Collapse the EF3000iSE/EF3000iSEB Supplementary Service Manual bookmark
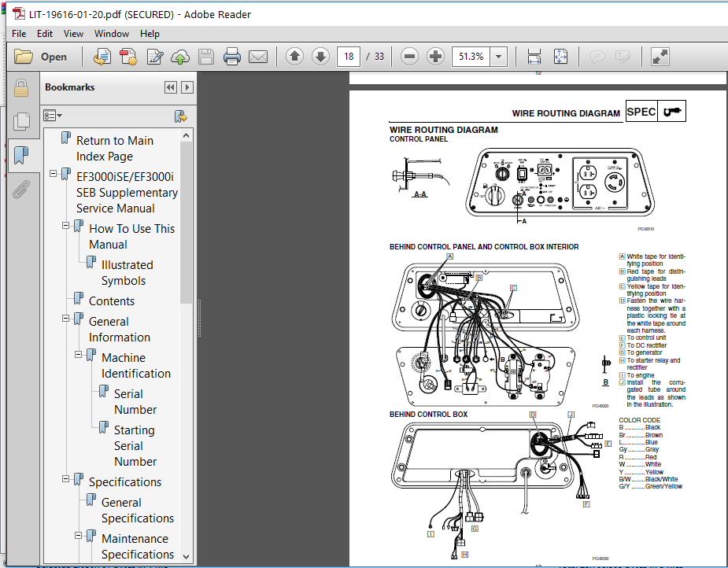The height and width of the screenshot is (568, 728). [54, 174]
